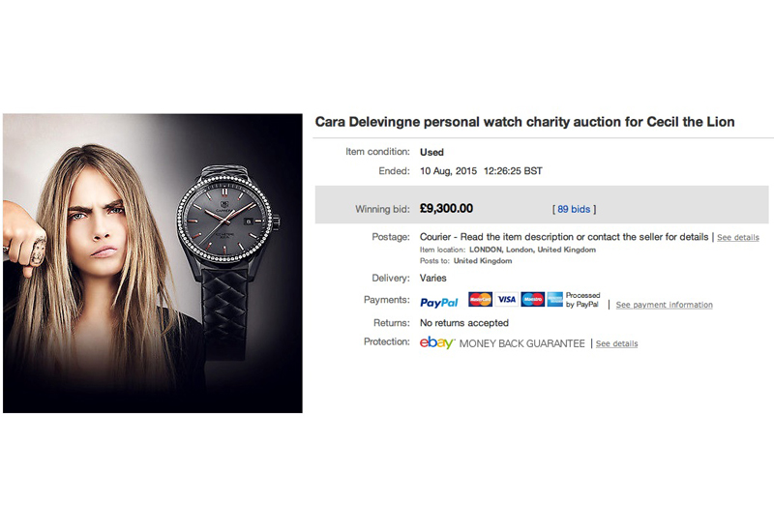
Task: Open See payment information link
Action: [664, 305]
